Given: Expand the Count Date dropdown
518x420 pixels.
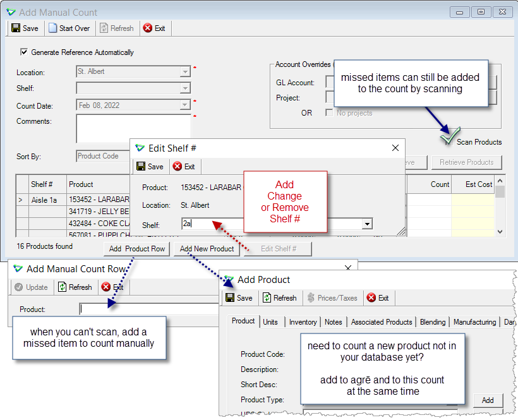Looking at the screenshot, I should [185, 105].
